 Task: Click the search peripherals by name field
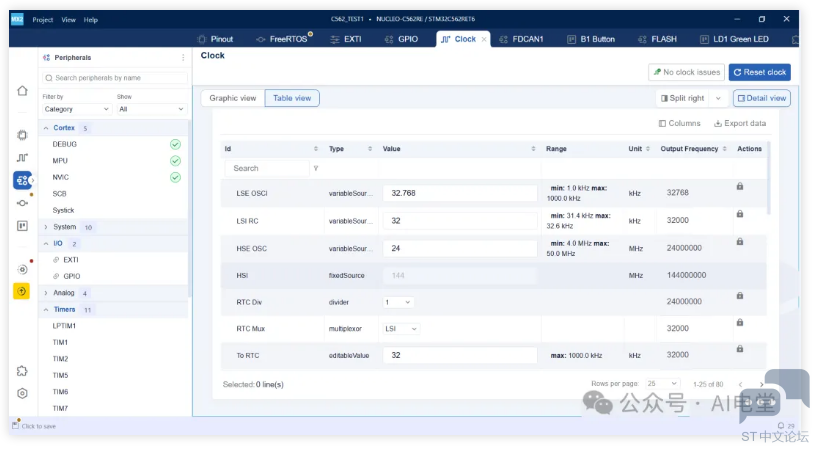point(113,77)
